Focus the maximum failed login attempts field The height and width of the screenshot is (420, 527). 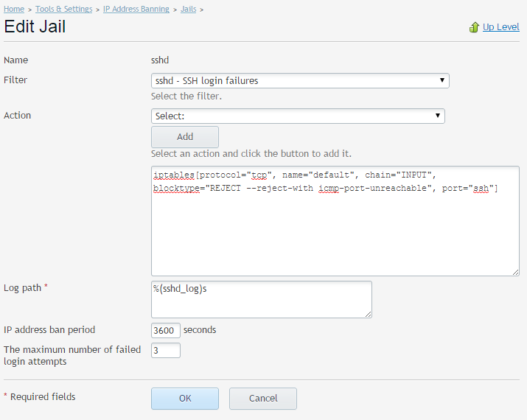166,350
